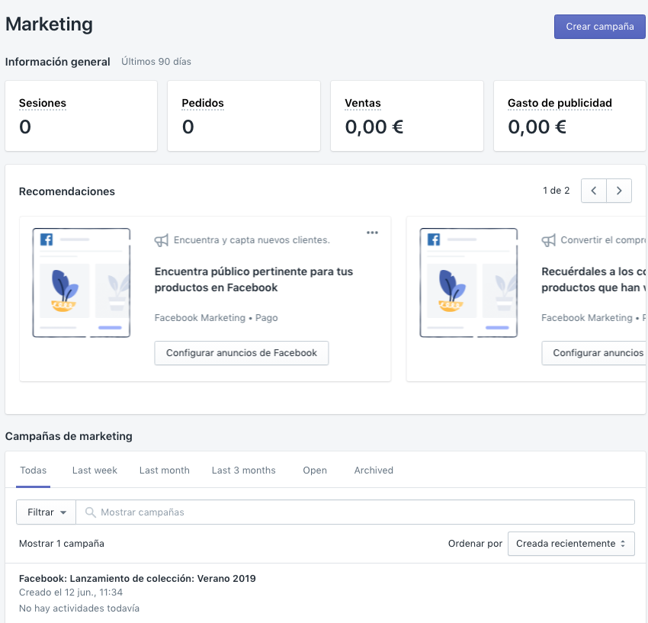
Task: Select the Todas tab
Action: (x=33, y=470)
